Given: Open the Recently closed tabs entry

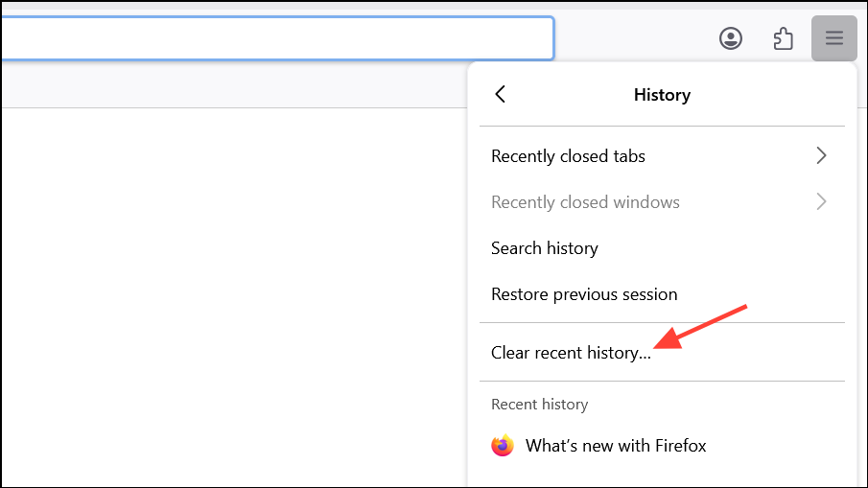Looking at the screenshot, I should point(568,156).
